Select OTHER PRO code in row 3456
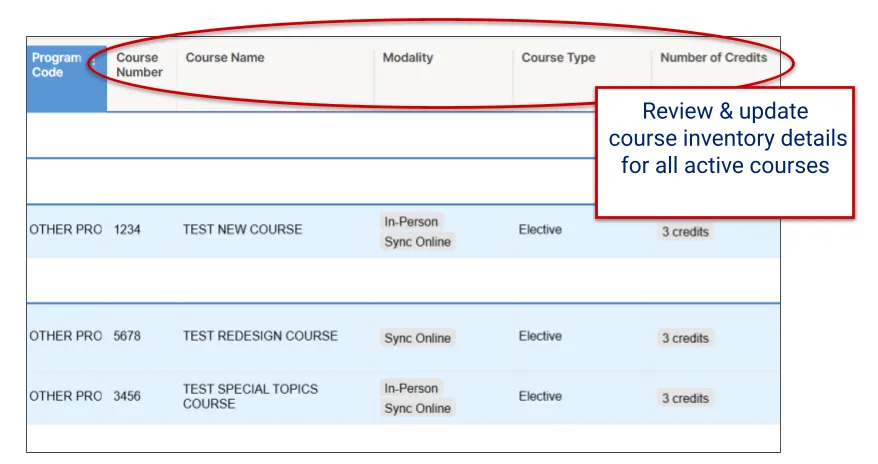 tap(66, 396)
